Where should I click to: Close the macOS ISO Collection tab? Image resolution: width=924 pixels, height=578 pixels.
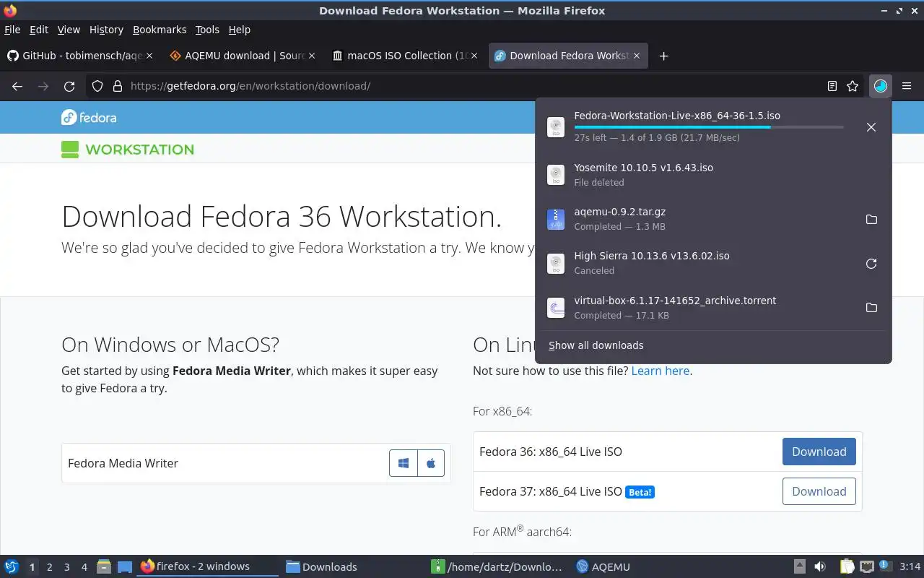tap(475, 56)
